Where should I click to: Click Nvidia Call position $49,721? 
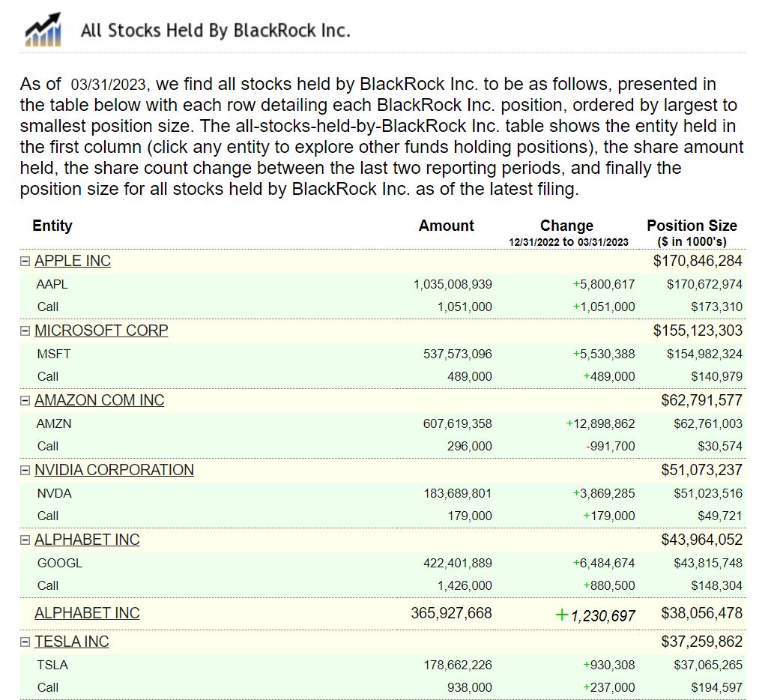pyautogui.click(x=720, y=516)
